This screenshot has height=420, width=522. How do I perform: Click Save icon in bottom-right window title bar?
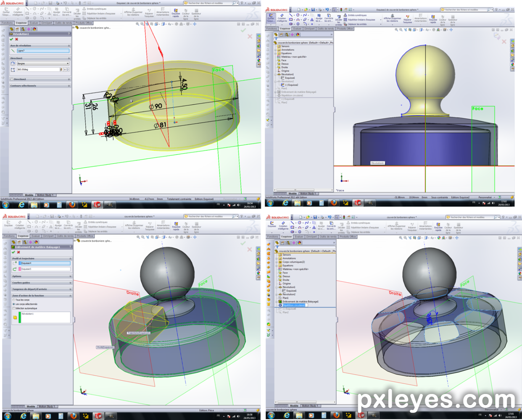[314, 218]
